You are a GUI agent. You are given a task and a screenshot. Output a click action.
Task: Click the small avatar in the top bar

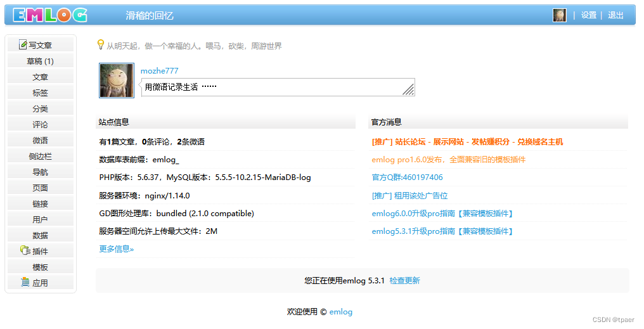click(560, 15)
